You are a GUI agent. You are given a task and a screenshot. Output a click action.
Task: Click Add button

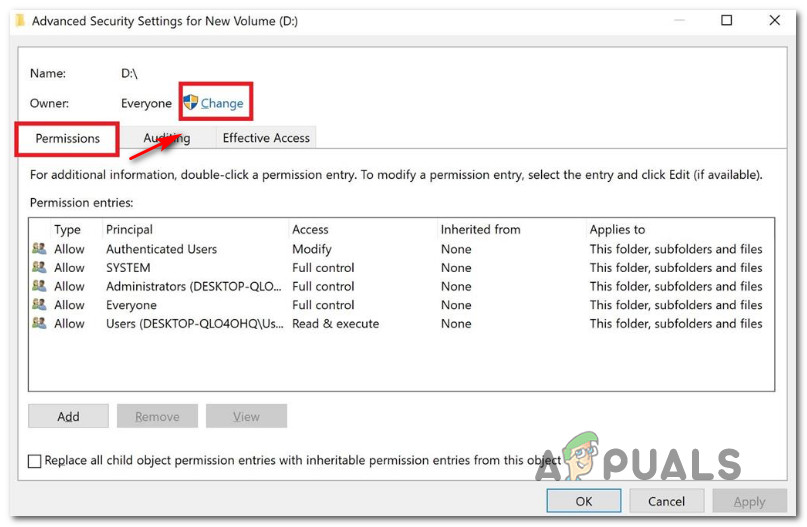(x=68, y=416)
